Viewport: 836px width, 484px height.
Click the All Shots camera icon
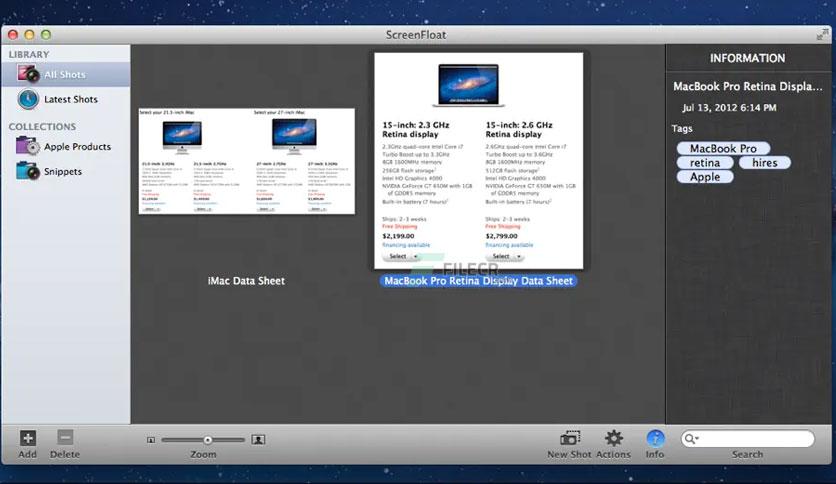[28, 74]
